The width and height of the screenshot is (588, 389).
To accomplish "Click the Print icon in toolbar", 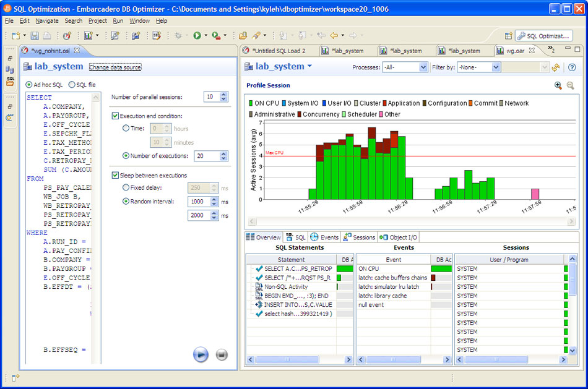I will click(x=47, y=36).
